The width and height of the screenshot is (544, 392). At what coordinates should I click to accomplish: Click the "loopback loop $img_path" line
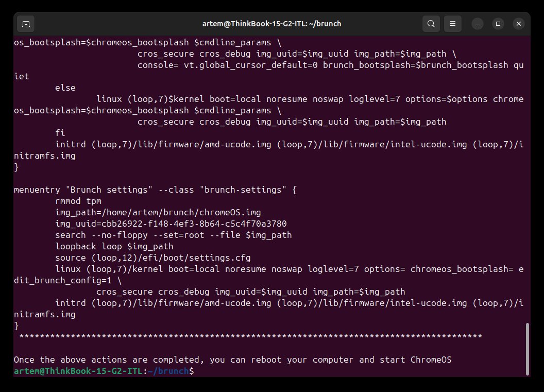114,246
